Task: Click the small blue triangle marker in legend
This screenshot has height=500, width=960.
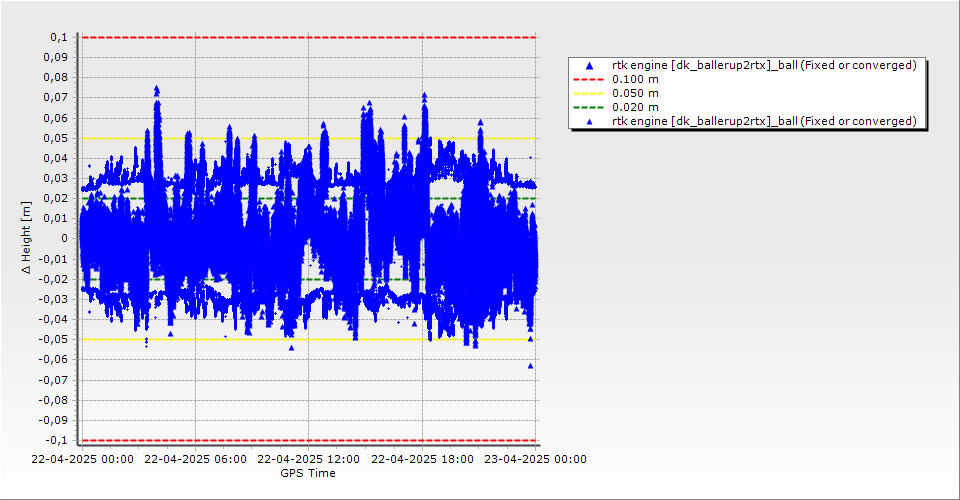Action: 590,122
